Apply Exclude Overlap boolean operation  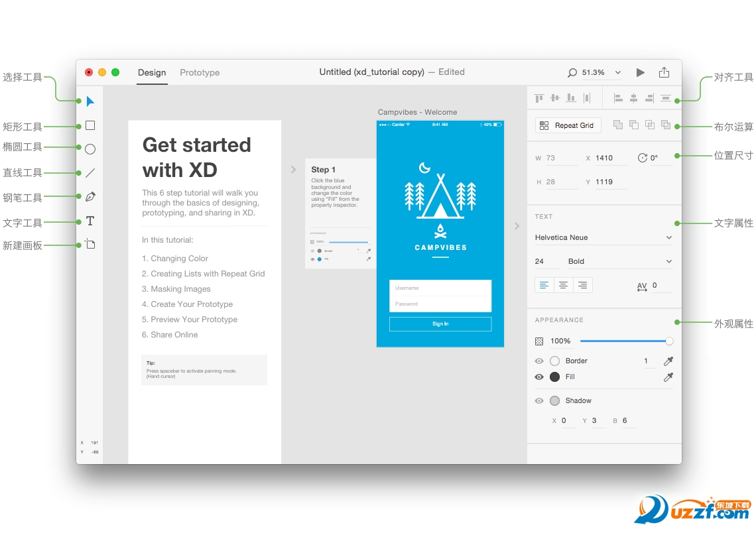666,125
